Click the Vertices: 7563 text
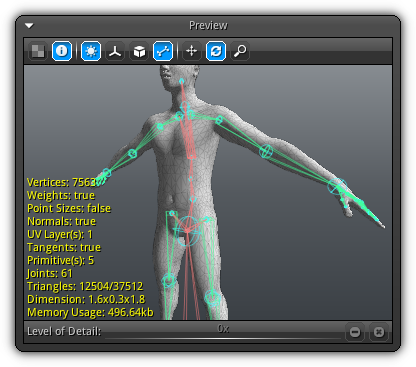The width and height of the screenshot is (416, 367). click(62, 182)
